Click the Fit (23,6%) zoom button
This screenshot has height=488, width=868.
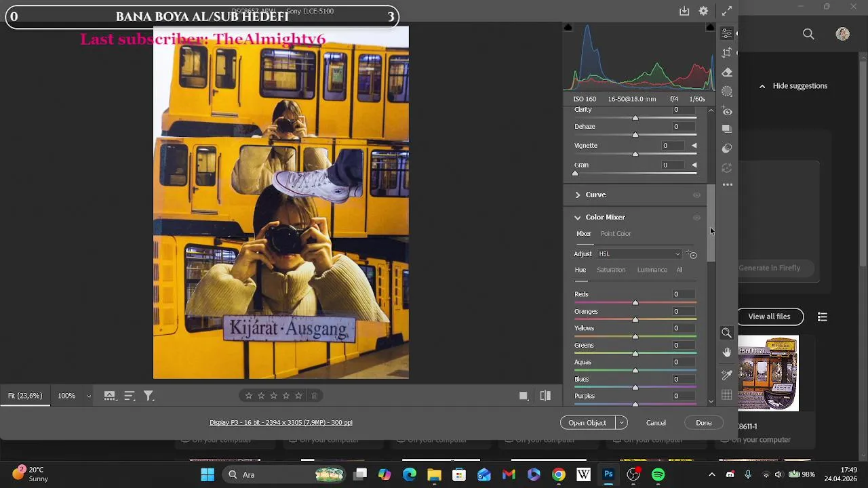pos(25,396)
